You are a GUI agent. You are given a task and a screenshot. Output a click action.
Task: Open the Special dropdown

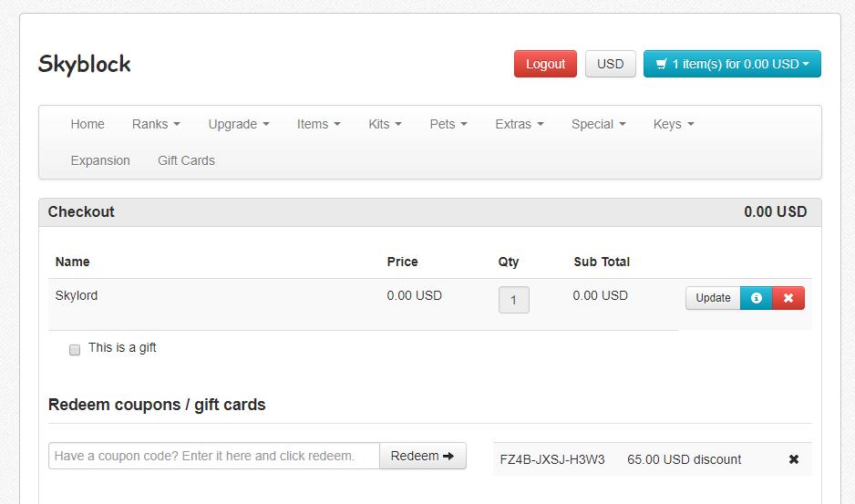point(598,124)
